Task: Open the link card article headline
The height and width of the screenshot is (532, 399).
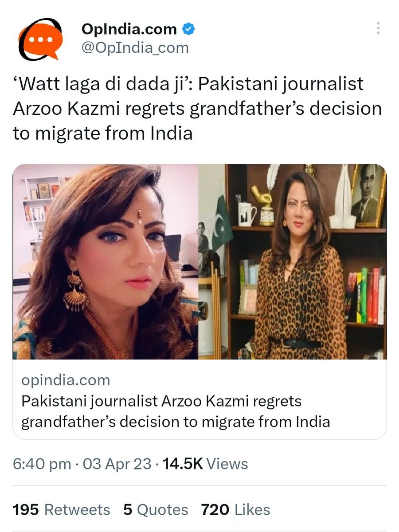Action: (176, 411)
